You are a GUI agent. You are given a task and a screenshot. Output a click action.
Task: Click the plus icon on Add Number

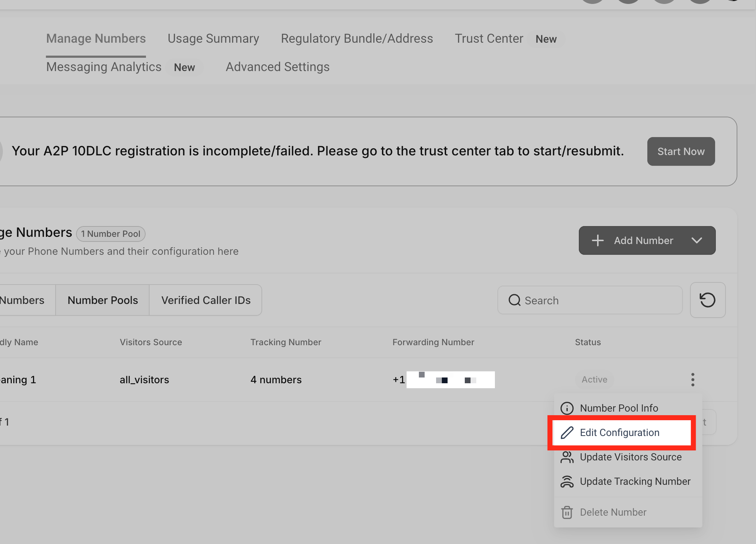pyautogui.click(x=597, y=240)
